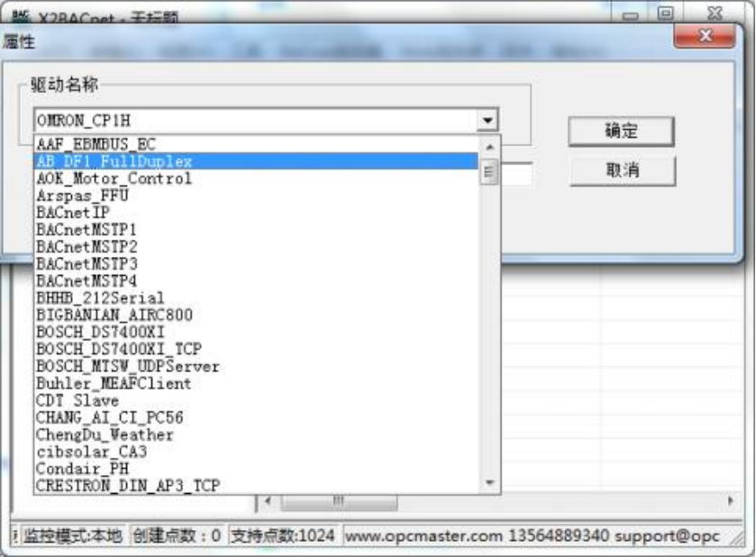Close the 属性 dialog with the red X
The height and width of the screenshot is (557, 756).
pos(705,36)
